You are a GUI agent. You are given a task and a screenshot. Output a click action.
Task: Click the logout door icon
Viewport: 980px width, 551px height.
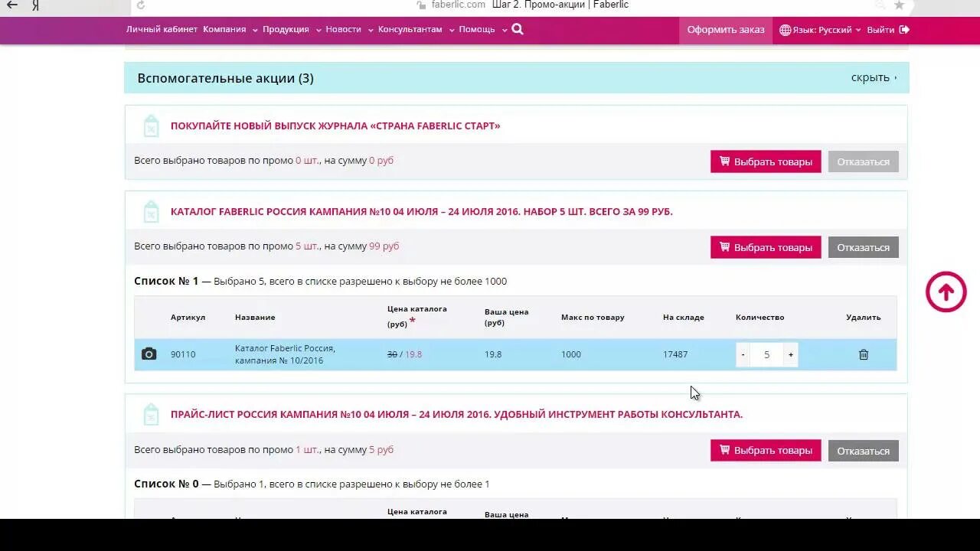point(904,30)
